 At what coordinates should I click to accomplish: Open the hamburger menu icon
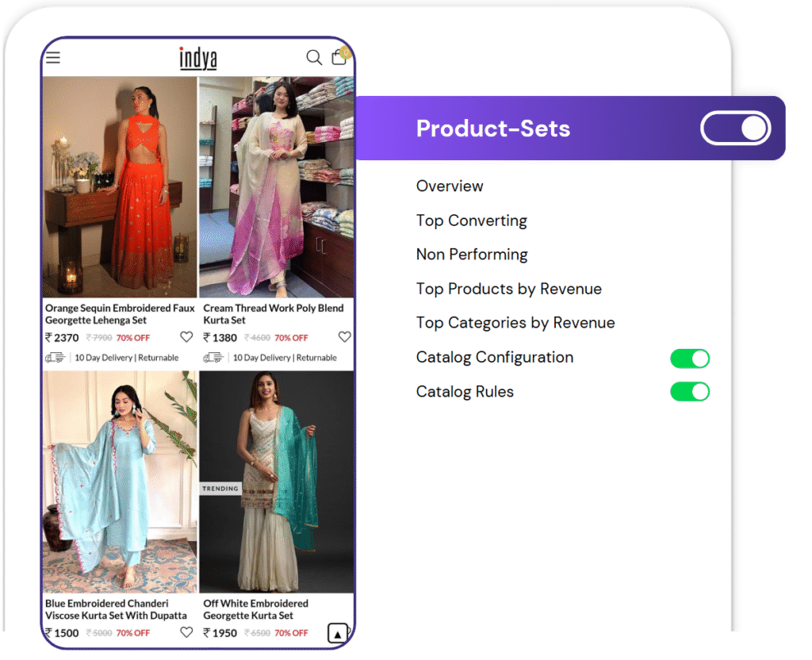click(x=53, y=58)
